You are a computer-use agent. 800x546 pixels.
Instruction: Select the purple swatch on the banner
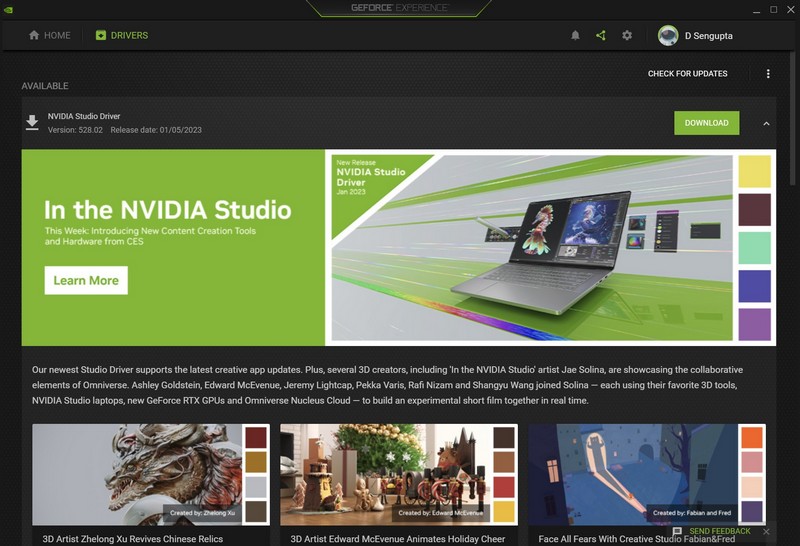point(755,324)
